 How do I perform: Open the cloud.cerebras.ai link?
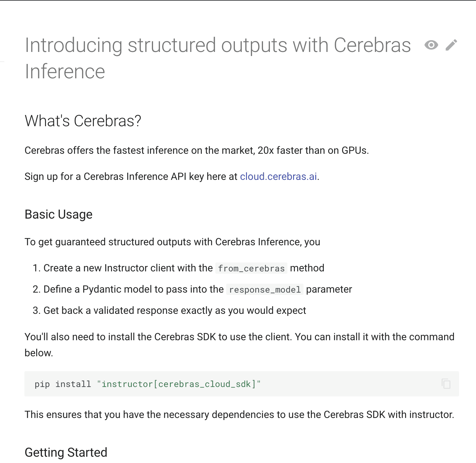tap(278, 176)
